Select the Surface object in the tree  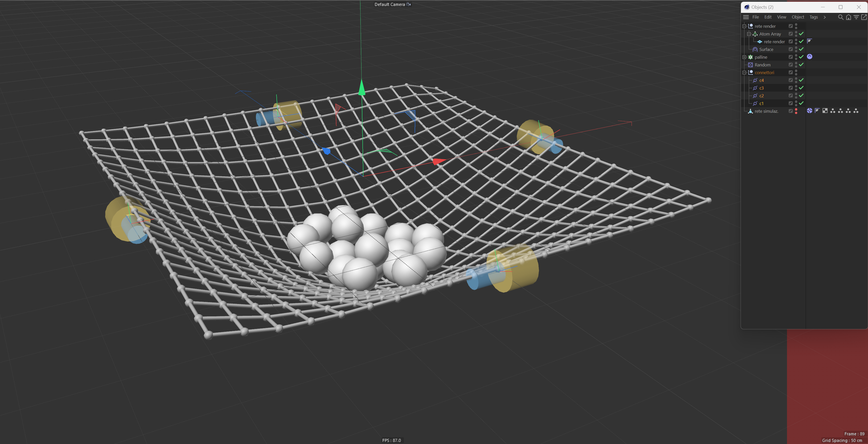click(x=766, y=49)
